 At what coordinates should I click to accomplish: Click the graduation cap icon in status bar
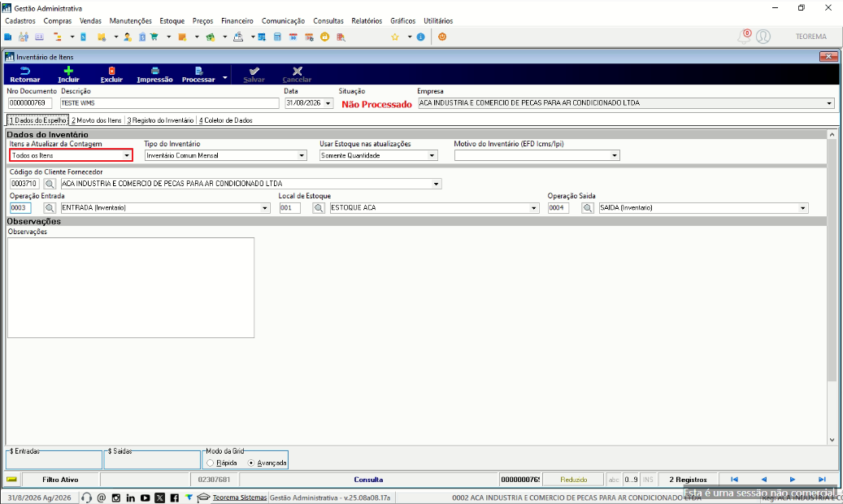click(203, 498)
